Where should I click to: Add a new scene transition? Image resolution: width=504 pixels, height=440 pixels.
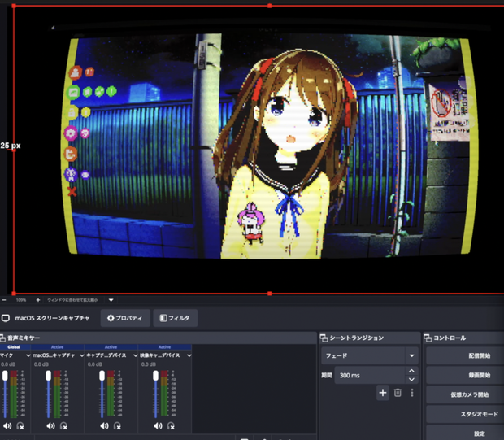point(383,393)
